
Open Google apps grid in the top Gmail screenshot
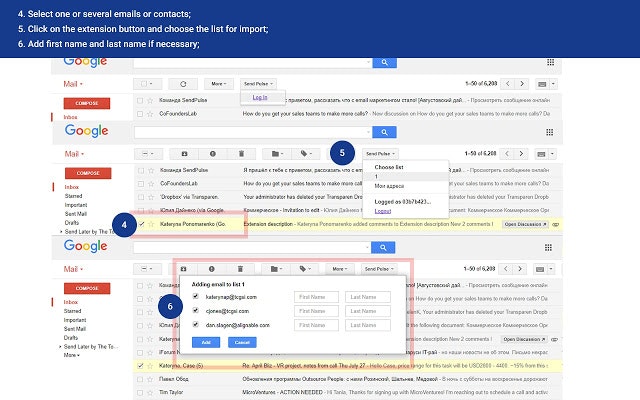point(551,62)
